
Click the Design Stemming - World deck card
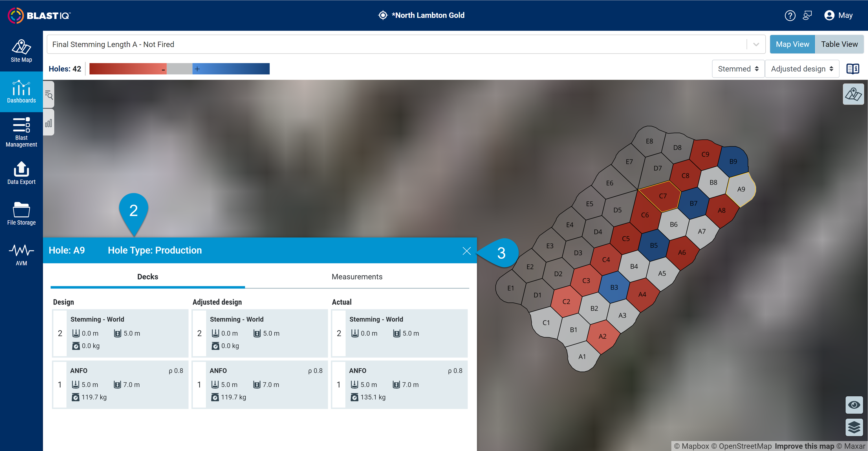click(120, 333)
